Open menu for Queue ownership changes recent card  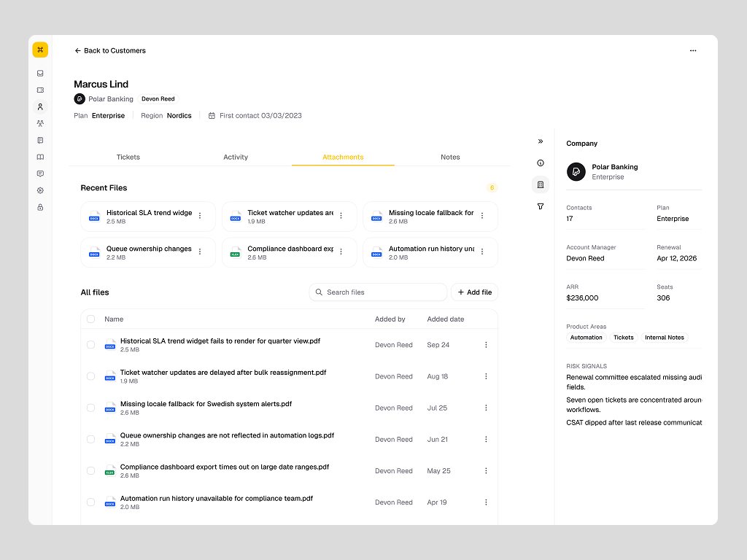200,252
